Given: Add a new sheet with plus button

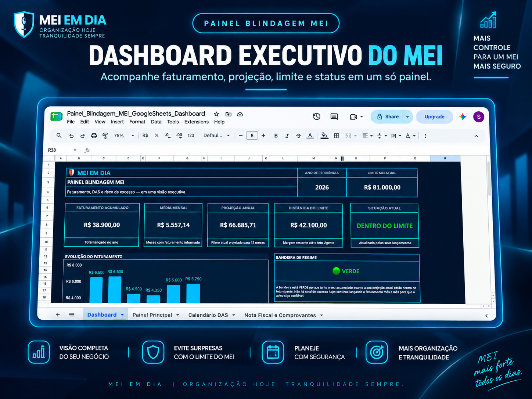Looking at the screenshot, I should (58, 315).
